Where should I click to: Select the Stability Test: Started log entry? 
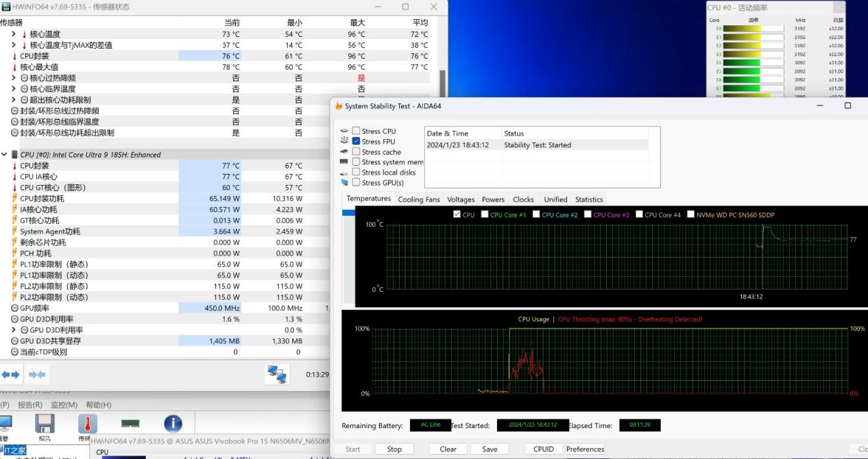pos(538,145)
